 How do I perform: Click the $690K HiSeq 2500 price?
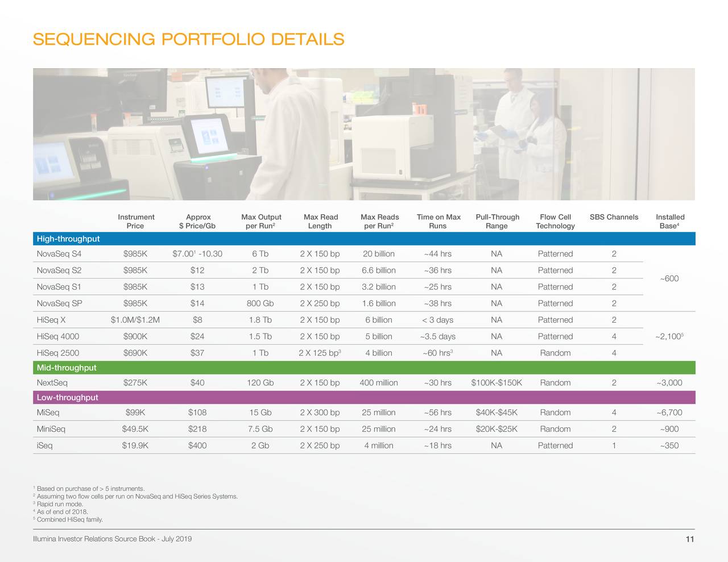click(x=135, y=353)
